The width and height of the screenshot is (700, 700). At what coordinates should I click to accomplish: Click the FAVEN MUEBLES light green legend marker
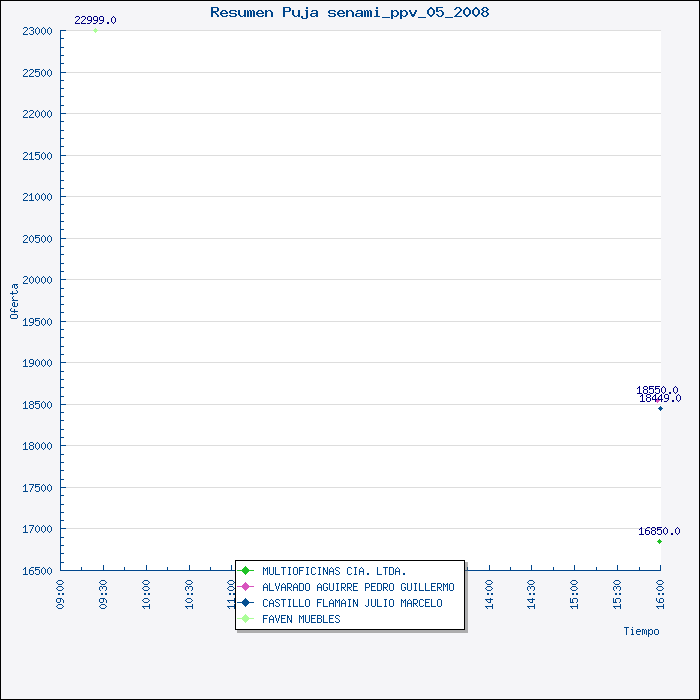point(245,619)
